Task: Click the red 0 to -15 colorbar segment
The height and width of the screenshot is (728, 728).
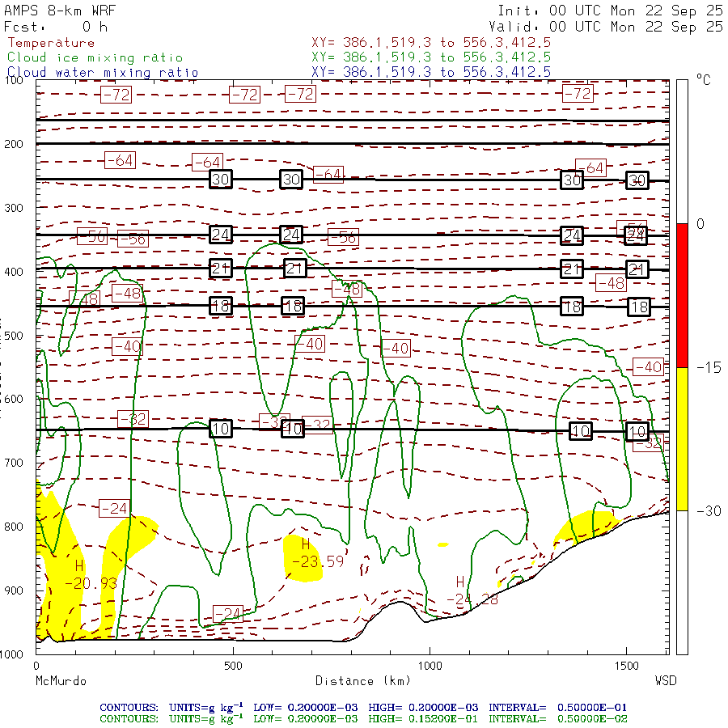Action: [682, 295]
